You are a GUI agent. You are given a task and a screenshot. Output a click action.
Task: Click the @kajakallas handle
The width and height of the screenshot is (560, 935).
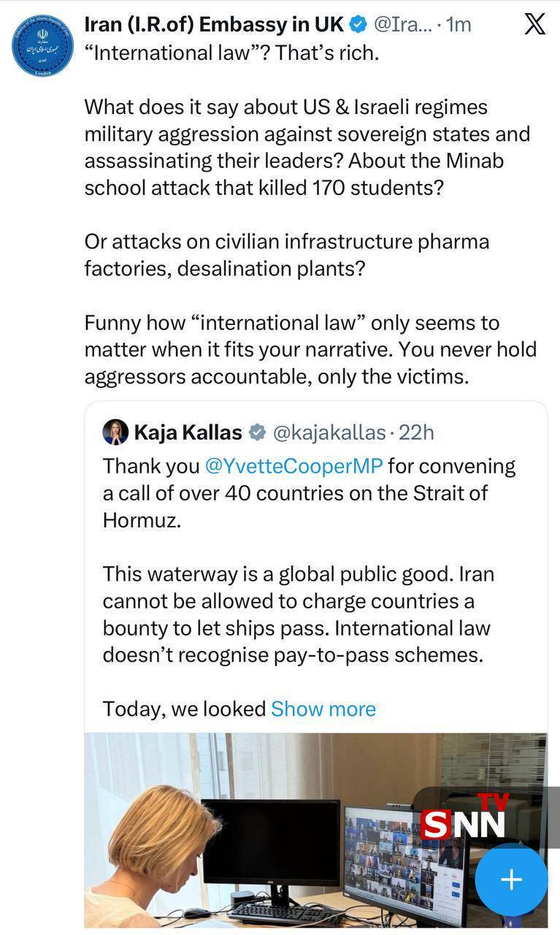(329, 432)
